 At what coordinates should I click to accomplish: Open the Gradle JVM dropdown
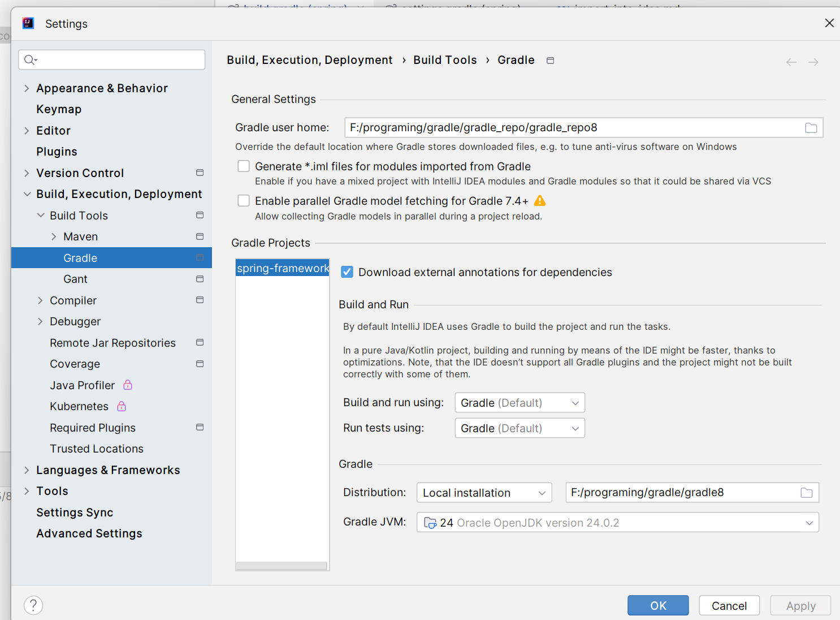pos(618,523)
